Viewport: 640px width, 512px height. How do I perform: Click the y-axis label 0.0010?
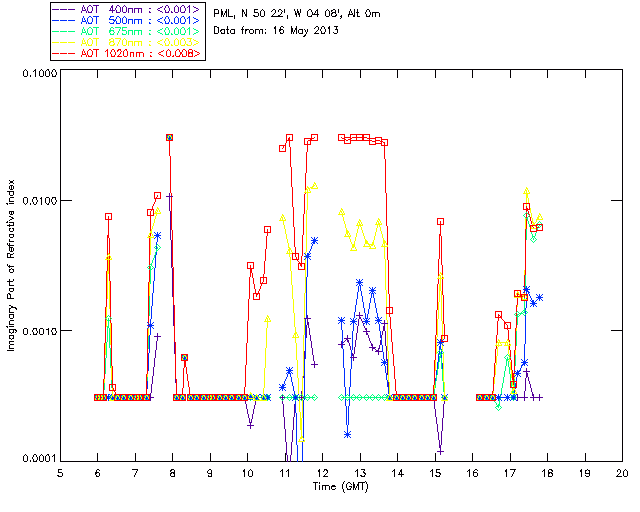(39, 331)
